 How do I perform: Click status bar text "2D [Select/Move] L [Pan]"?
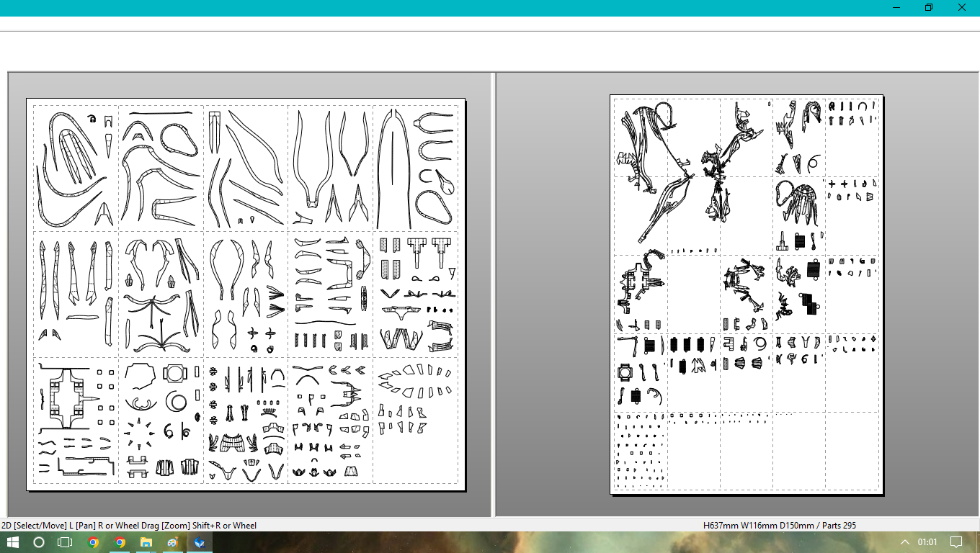pyautogui.click(x=49, y=526)
